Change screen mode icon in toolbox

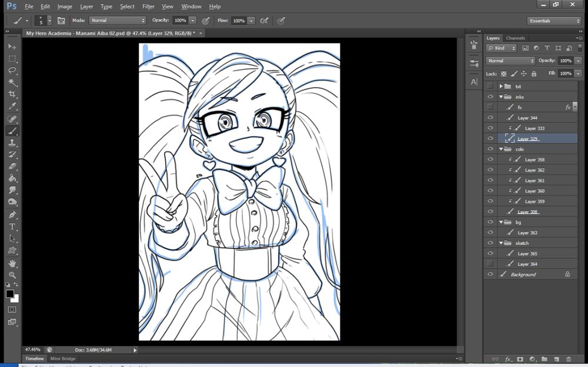click(x=12, y=322)
